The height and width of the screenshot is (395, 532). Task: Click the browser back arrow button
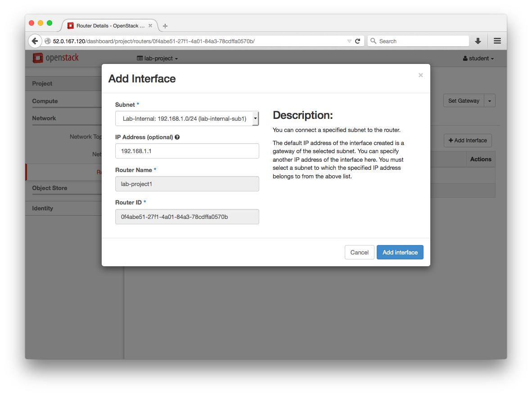(35, 41)
